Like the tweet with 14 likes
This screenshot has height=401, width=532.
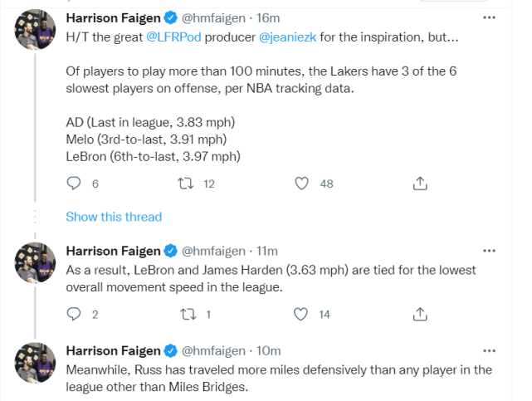point(302,314)
